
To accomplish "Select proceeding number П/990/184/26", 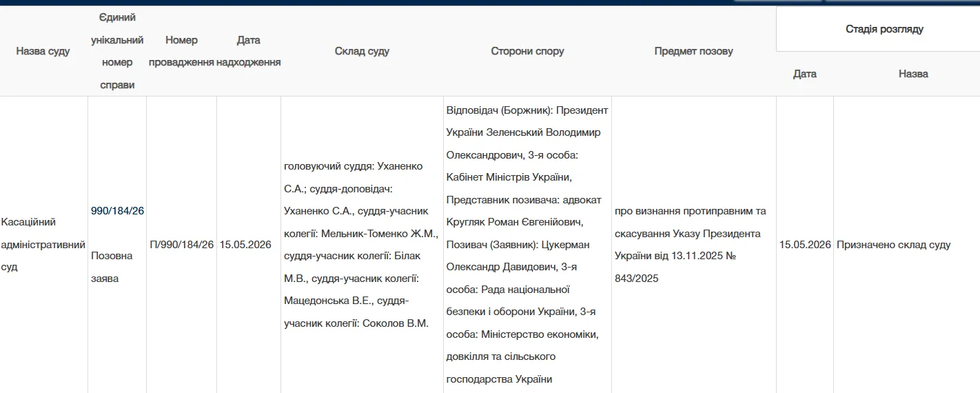I will [181, 245].
